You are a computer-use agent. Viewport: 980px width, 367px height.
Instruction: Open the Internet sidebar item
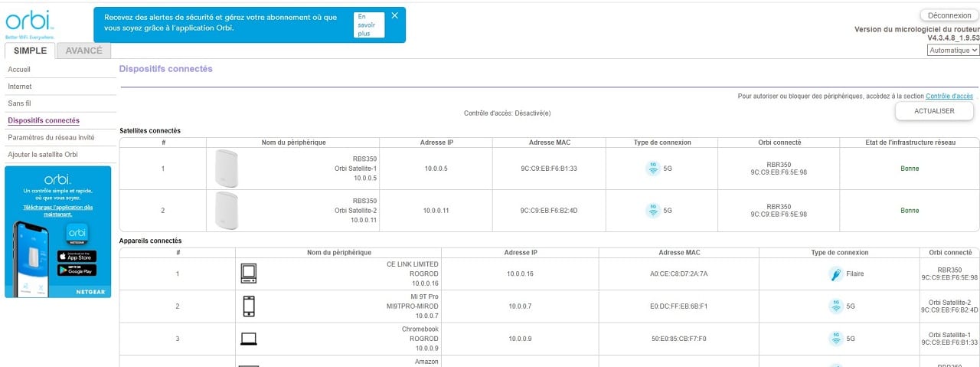pyautogui.click(x=20, y=87)
